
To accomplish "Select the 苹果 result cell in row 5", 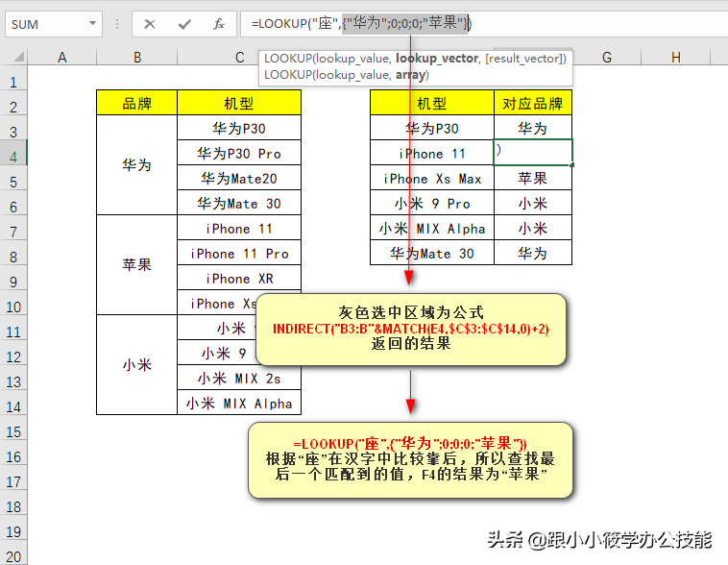I will pos(533,179).
